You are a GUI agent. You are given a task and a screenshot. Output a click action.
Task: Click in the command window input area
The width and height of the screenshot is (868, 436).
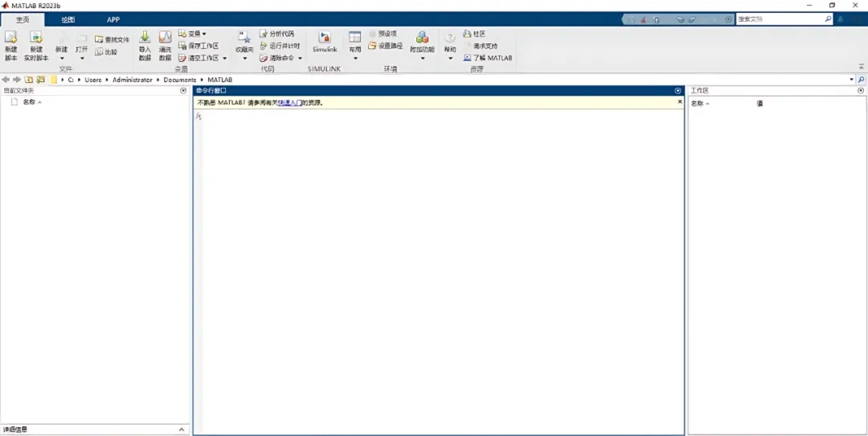click(x=443, y=271)
